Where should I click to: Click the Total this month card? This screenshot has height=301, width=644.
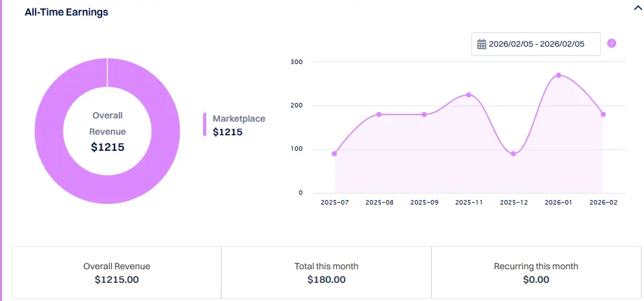tap(327, 273)
